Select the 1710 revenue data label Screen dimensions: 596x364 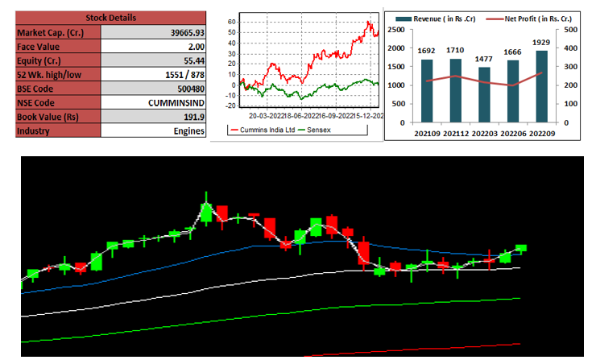point(455,50)
